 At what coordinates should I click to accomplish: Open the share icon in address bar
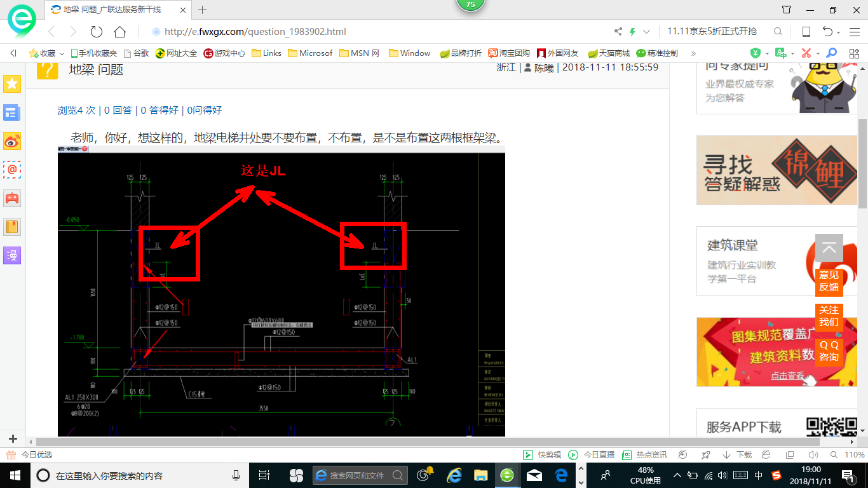[618, 32]
